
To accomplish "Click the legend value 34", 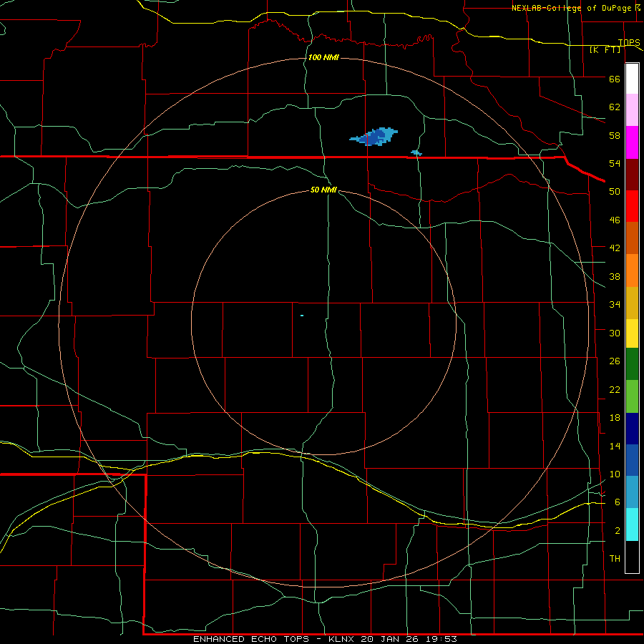I will (x=615, y=305).
